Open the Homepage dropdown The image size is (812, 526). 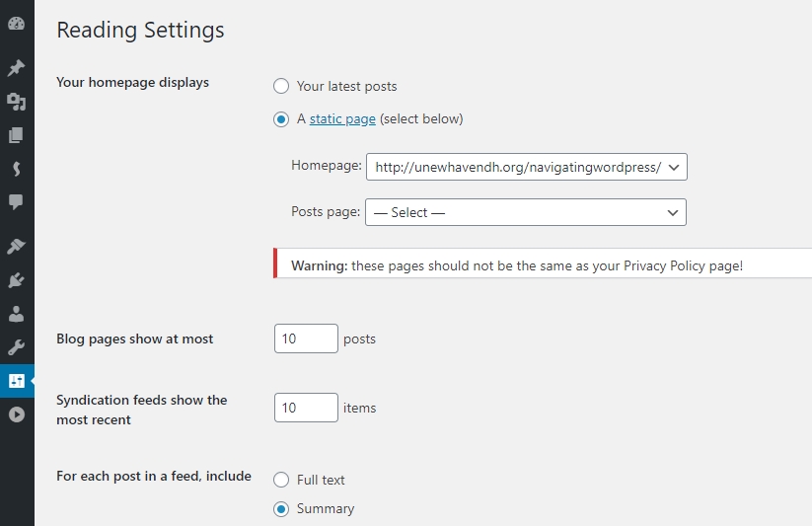(x=527, y=167)
